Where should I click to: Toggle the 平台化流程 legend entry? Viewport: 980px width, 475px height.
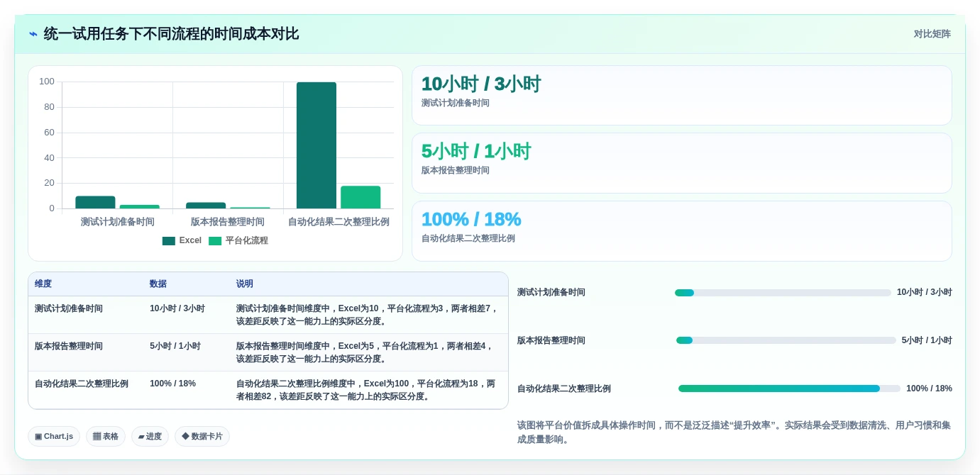click(x=238, y=240)
